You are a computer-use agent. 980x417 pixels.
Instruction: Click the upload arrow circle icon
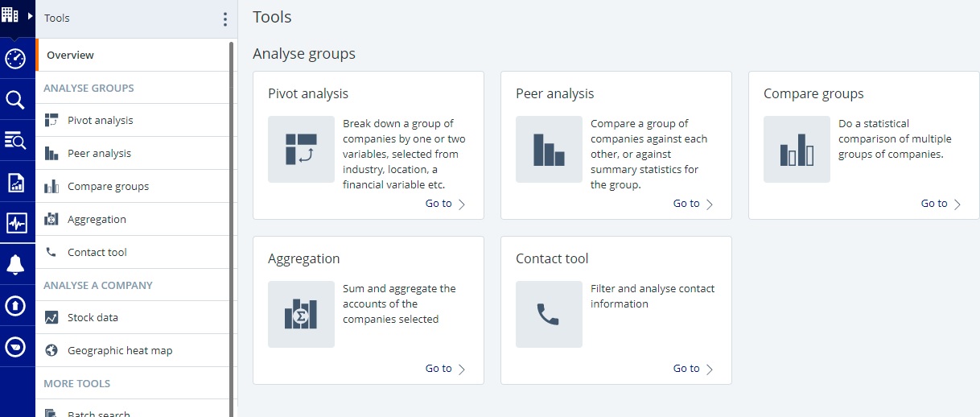(15, 306)
